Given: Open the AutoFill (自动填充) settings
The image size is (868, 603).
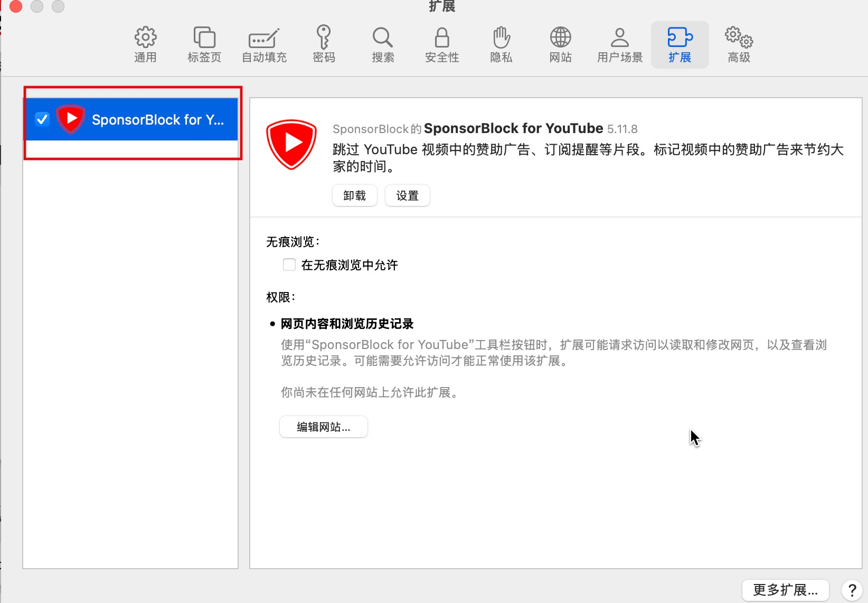Looking at the screenshot, I should (264, 45).
